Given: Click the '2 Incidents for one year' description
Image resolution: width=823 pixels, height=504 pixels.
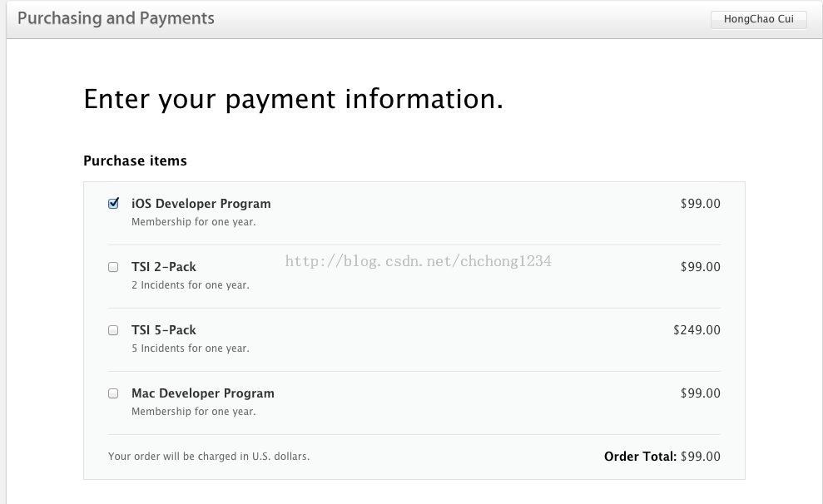Looking at the screenshot, I should [x=190, y=285].
